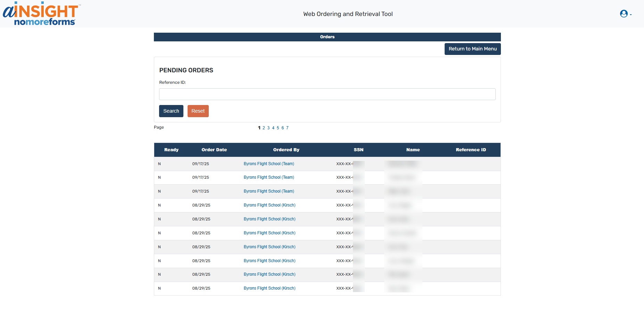Viewport: 644px width, 323px height.
Task: Go to last page 7
Action: point(287,128)
